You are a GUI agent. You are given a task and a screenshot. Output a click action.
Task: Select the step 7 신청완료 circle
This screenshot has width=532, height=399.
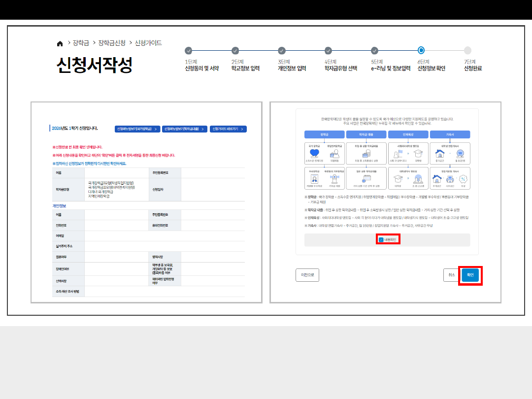pos(467,50)
